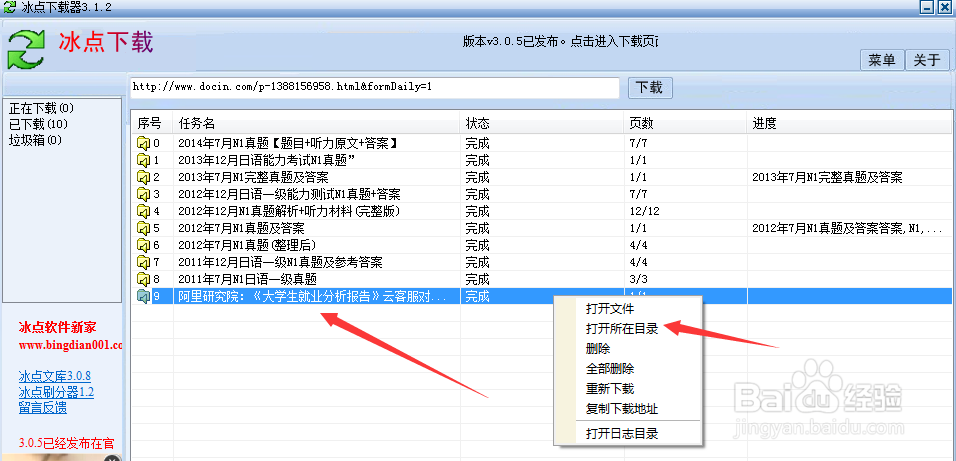Click page count 3/3 cell

638,280
